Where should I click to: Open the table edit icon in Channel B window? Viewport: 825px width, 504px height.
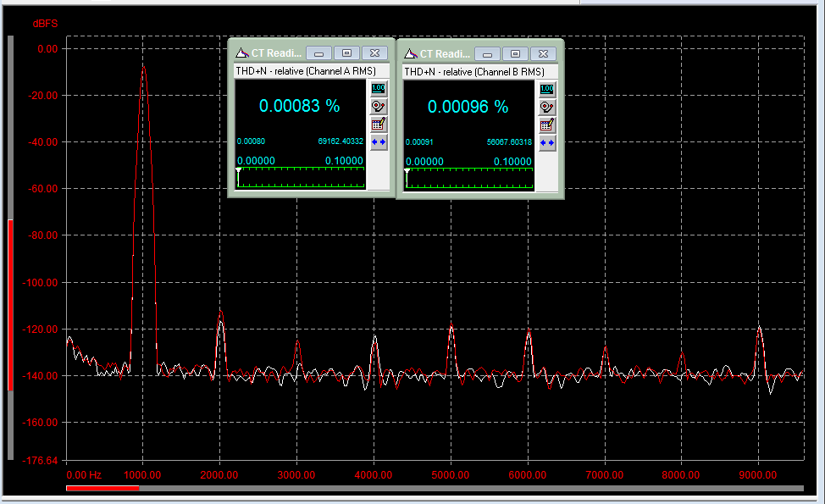547,125
